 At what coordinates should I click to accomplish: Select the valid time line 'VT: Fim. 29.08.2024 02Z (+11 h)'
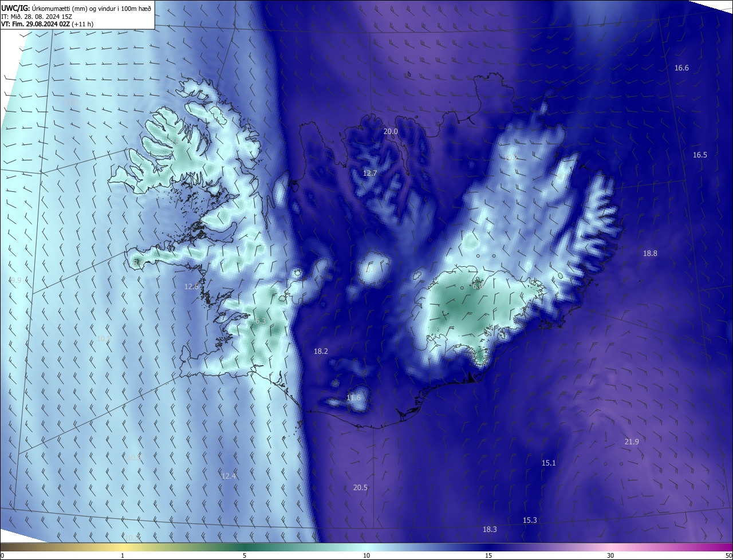47,24
